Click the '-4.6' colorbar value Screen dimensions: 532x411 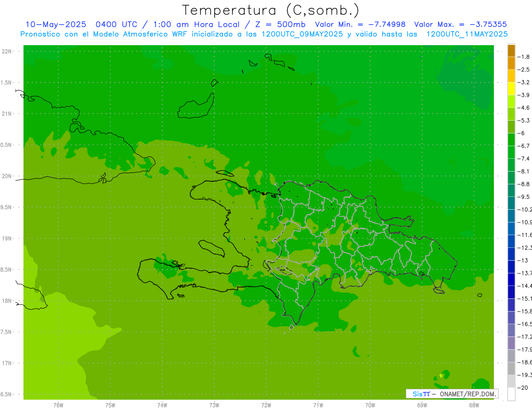524,108
